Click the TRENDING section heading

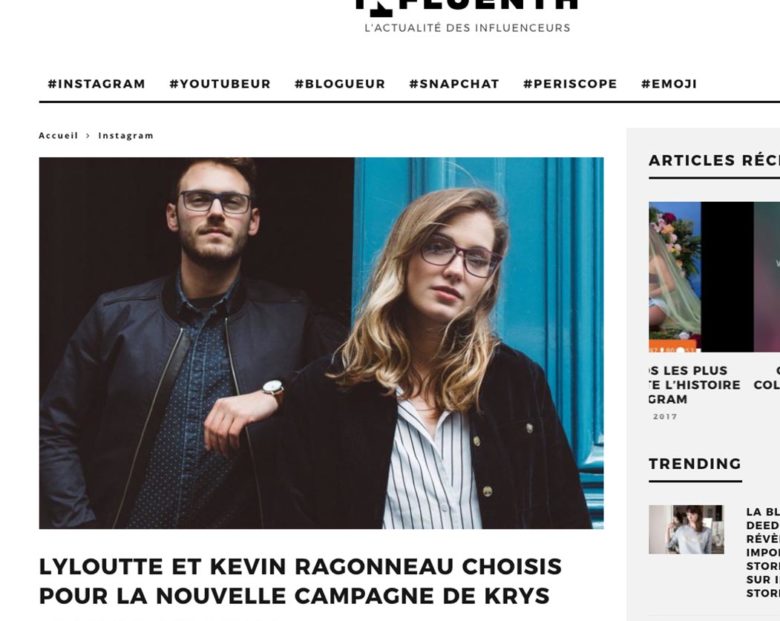[x=695, y=464]
